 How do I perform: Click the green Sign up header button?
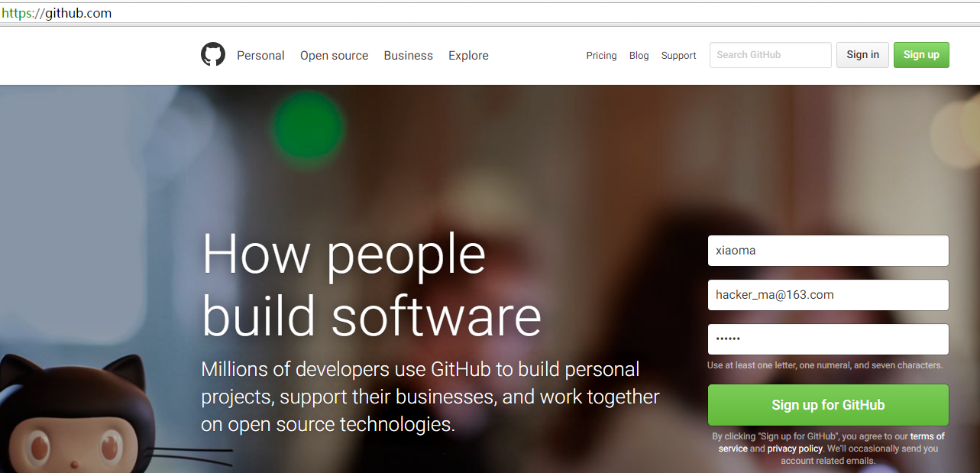(921, 55)
